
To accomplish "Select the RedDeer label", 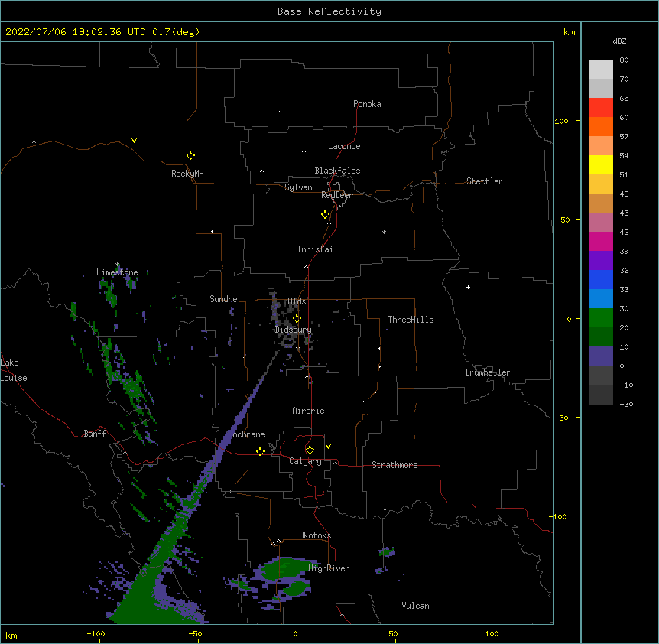I will click(x=336, y=195).
